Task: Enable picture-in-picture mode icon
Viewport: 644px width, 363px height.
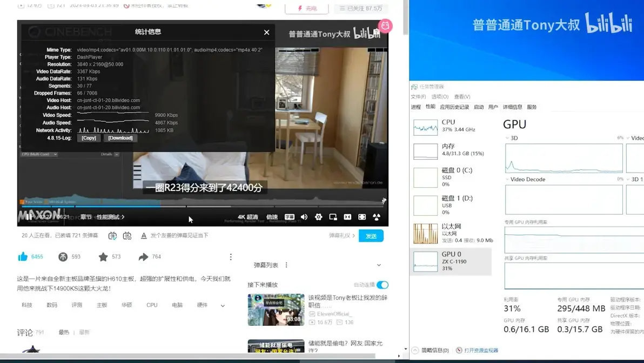Action: 333,217
